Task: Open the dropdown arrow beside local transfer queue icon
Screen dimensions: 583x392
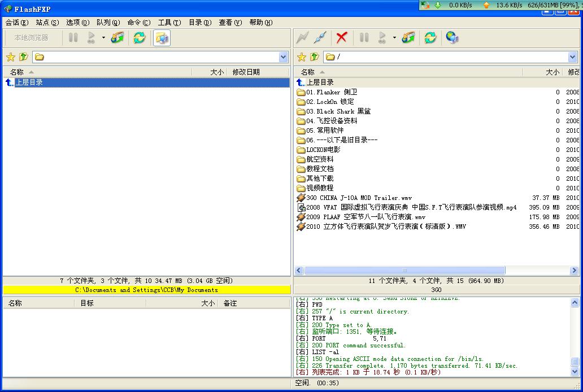Action: [x=103, y=38]
